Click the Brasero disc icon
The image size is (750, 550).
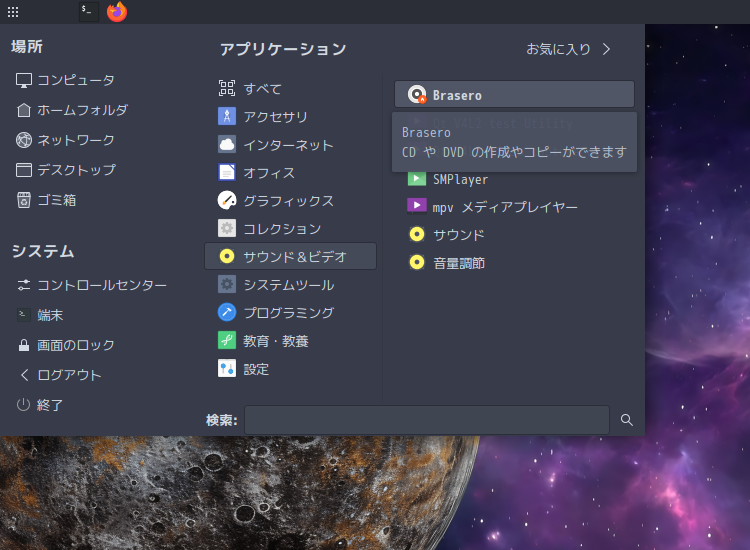[417, 94]
